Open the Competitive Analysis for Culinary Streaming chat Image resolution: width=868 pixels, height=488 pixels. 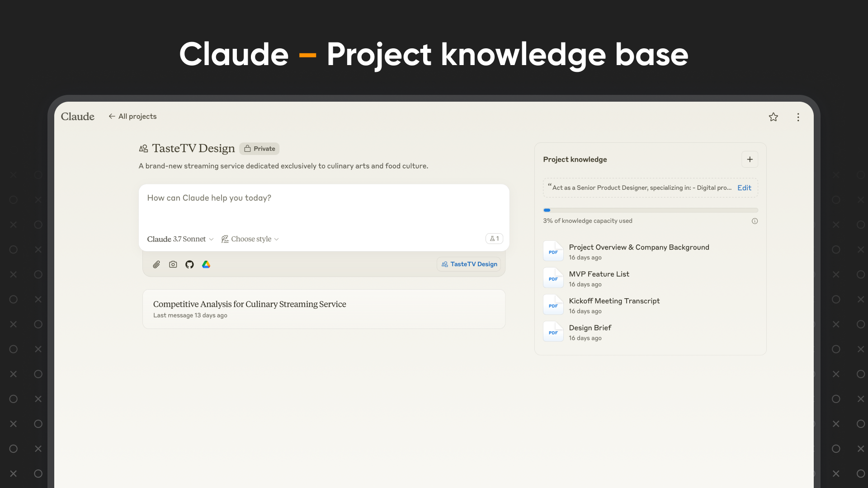pos(324,309)
